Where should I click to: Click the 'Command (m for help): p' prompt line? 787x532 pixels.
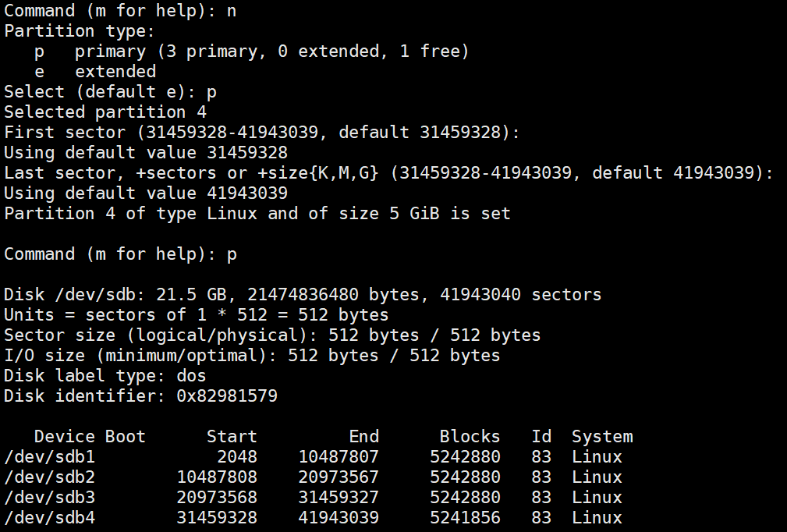point(120,254)
